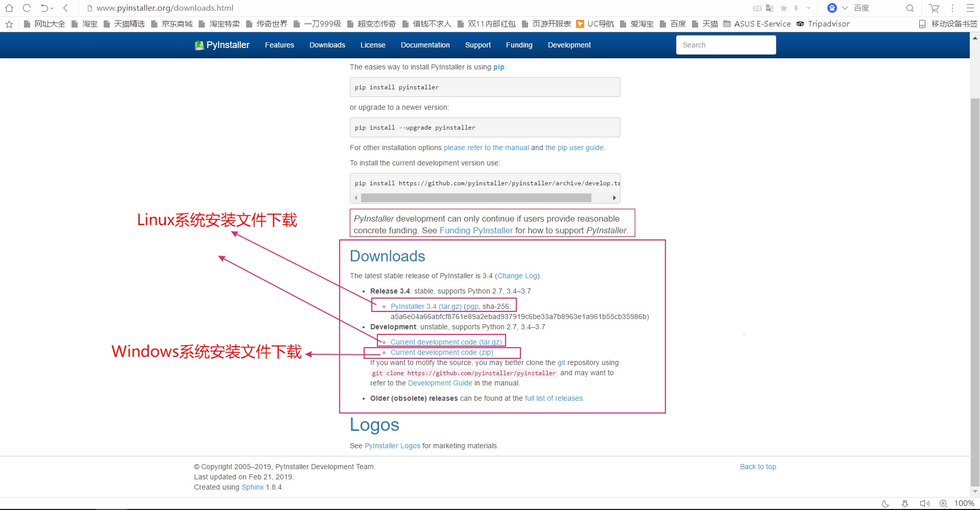Go back using the left chevron icon
The image size is (980, 510).
(65, 8)
